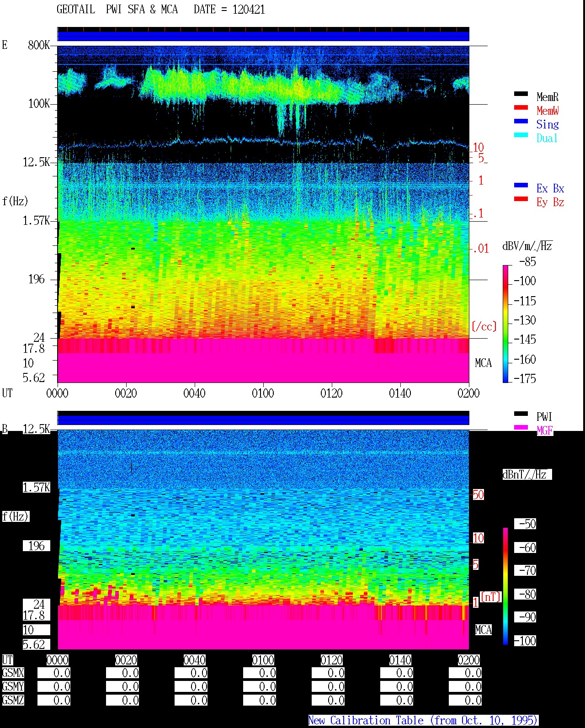
Task: Click the black MemR legend swatch
Action: [x=521, y=94]
